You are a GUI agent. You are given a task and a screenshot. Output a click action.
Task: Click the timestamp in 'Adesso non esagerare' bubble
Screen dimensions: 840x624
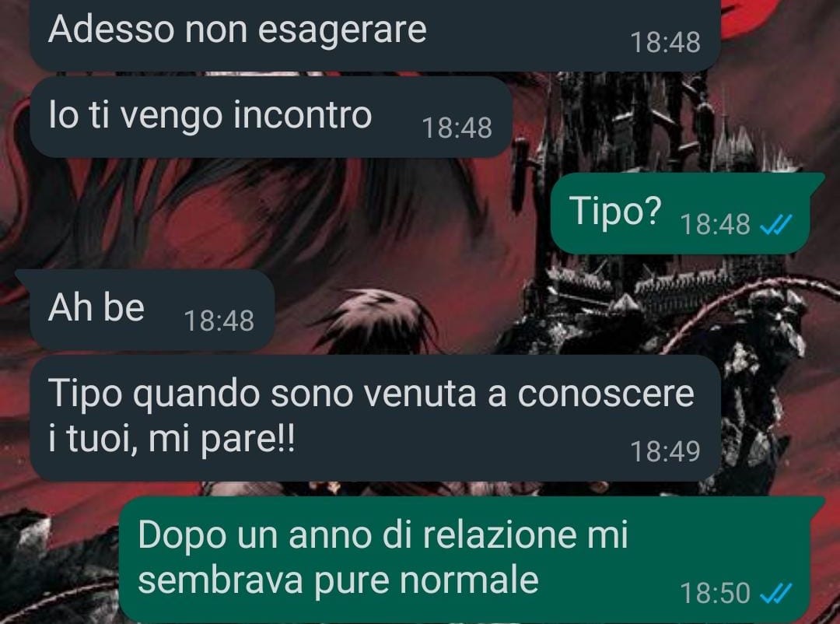point(665,42)
